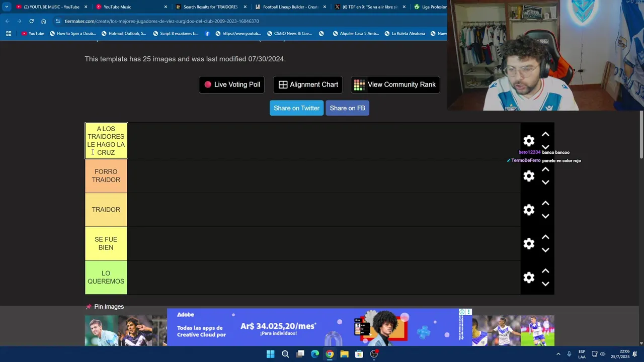
Task: Open 'CS:GO News & Cov...' bookmark
Action: tap(289, 34)
